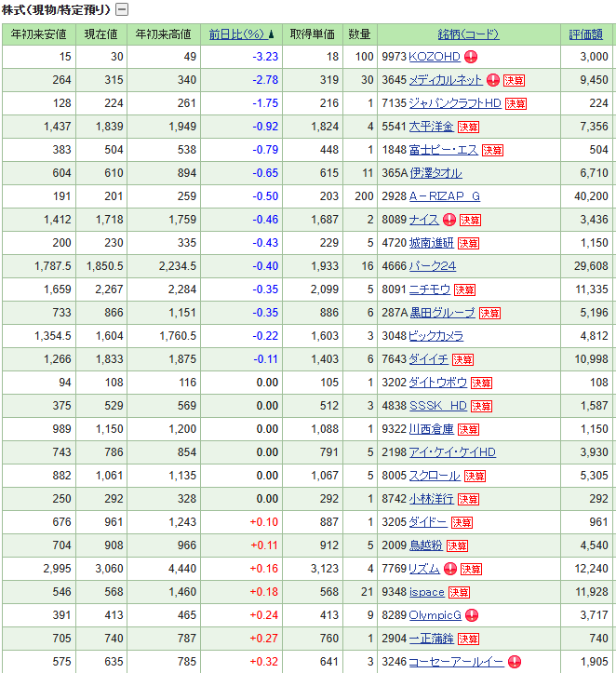Sort by 評価額 column header
This screenshot has height=673, width=616.
click(x=586, y=34)
